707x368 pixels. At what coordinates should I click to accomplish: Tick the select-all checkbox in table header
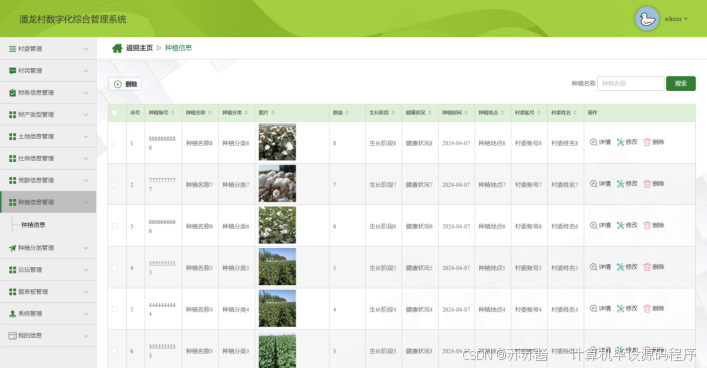click(x=115, y=113)
